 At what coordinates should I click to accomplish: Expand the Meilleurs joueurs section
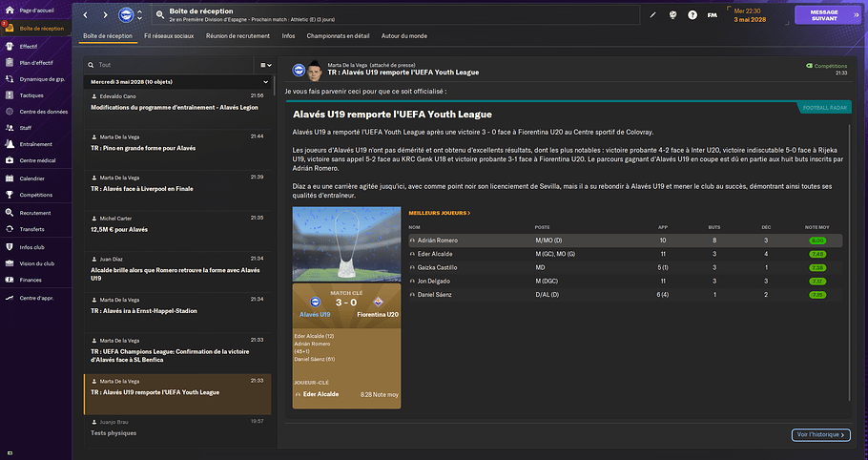tap(440, 213)
